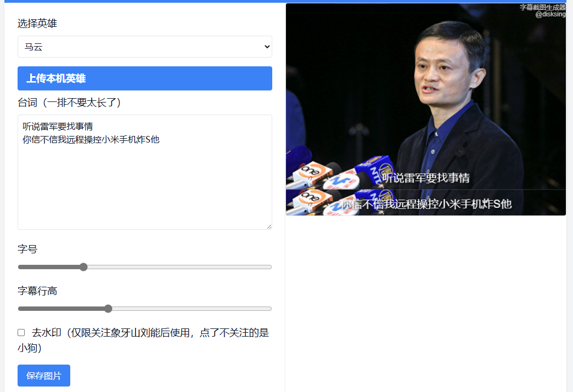573x392 pixels.
Task: Click the generated subtitle preview image
Action: 426,110
